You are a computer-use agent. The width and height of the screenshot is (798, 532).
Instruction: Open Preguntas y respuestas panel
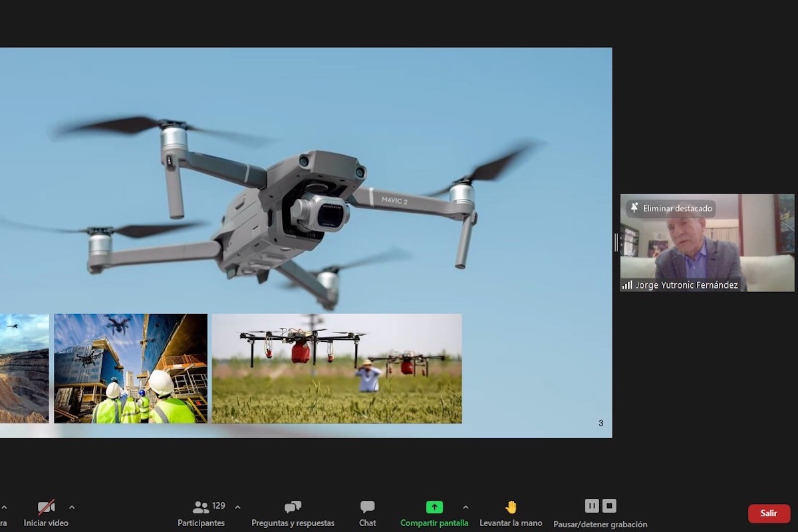pyautogui.click(x=293, y=513)
